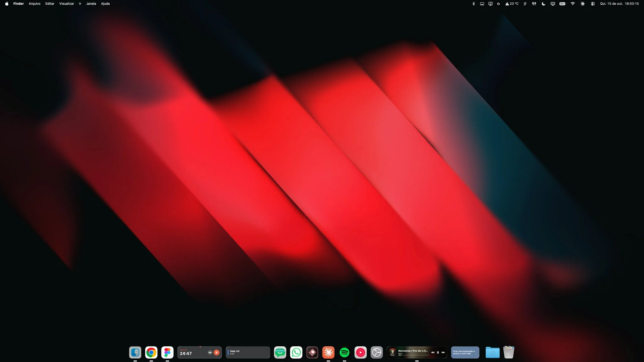Open the orange starburst app in Dock
Screen dimensions: 644x362
328,353
